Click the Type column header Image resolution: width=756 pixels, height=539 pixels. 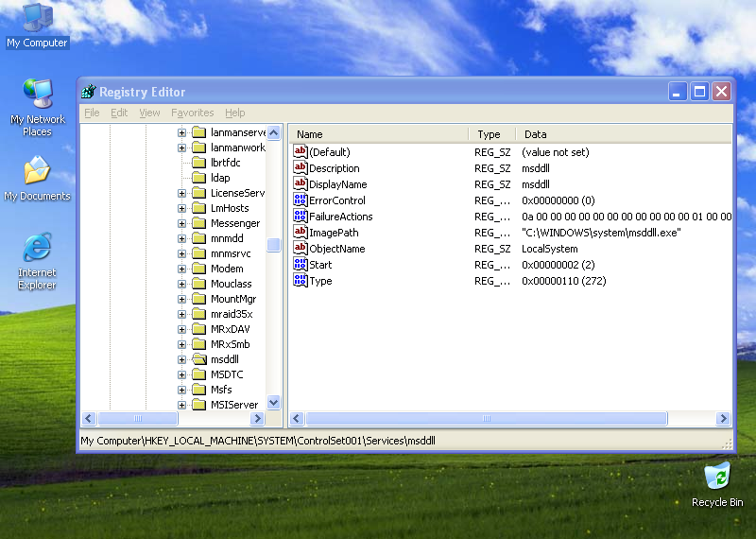(x=492, y=134)
